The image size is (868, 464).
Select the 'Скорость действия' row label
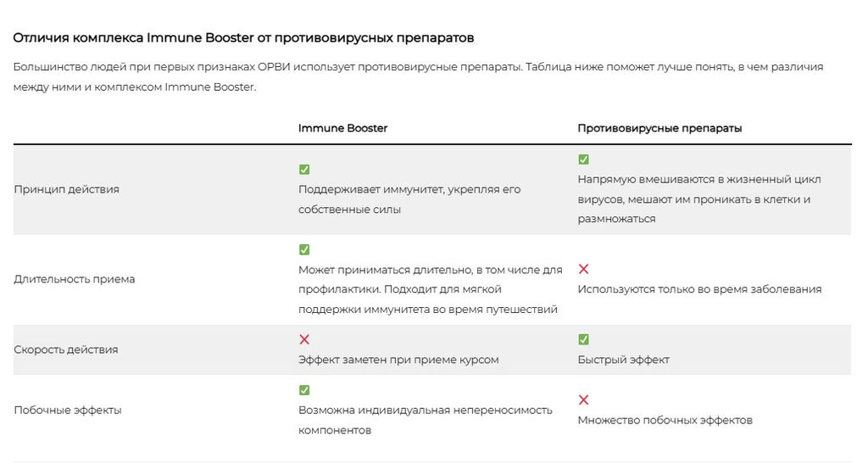click(x=66, y=349)
